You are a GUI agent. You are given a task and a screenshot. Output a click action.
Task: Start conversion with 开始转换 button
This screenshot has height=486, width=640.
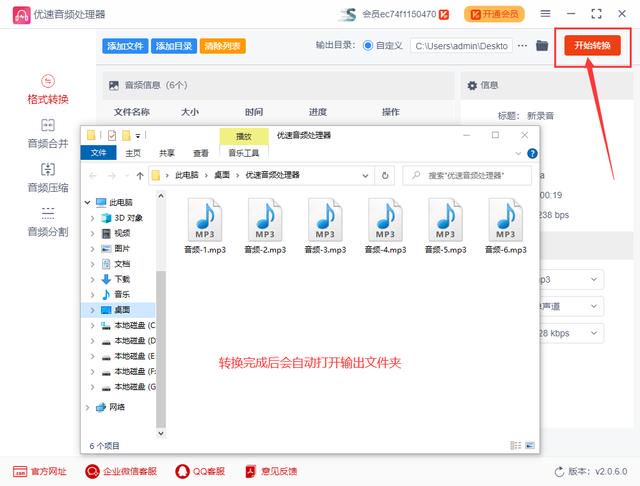pos(592,45)
